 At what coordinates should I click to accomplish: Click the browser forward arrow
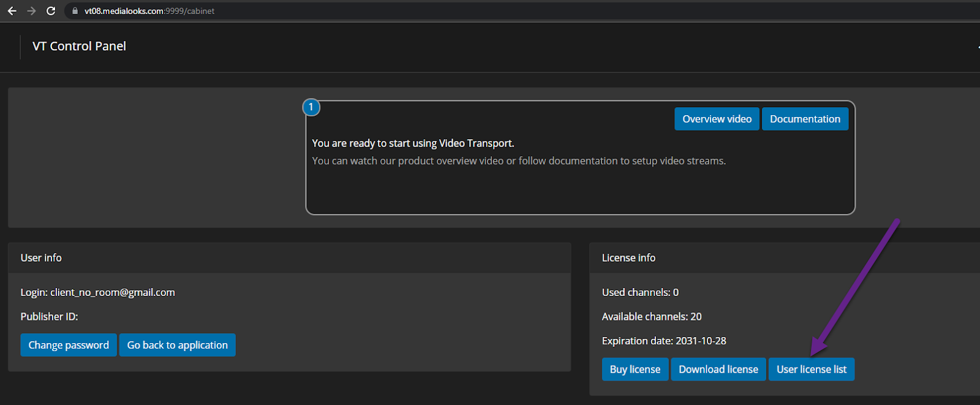click(x=31, y=11)
